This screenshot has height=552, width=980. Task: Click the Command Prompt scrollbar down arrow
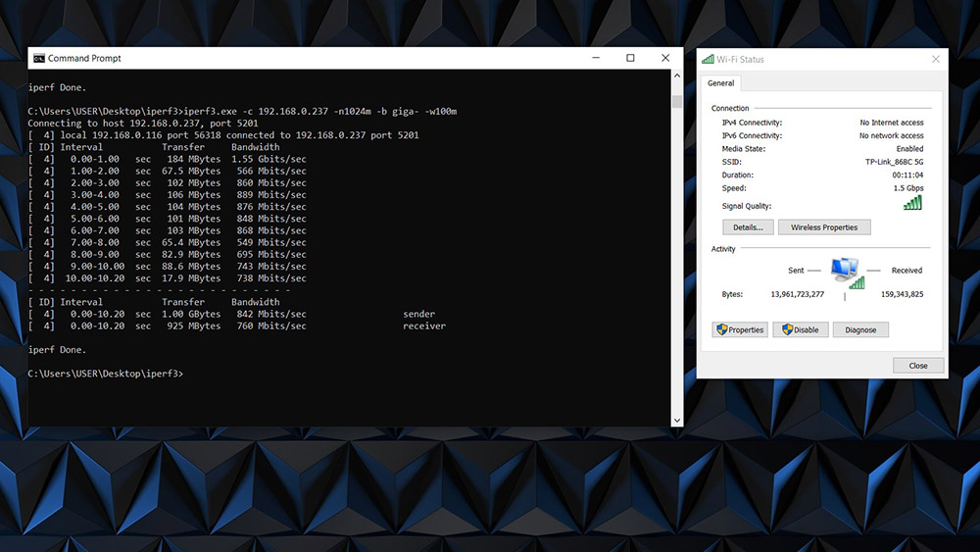coord(677,420)
